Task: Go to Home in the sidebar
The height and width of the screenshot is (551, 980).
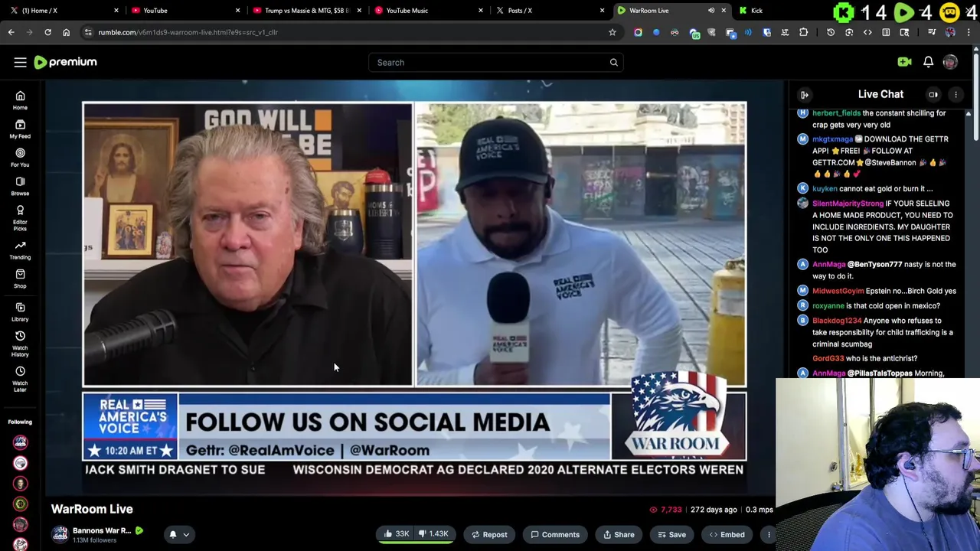Action: [20, 100]
